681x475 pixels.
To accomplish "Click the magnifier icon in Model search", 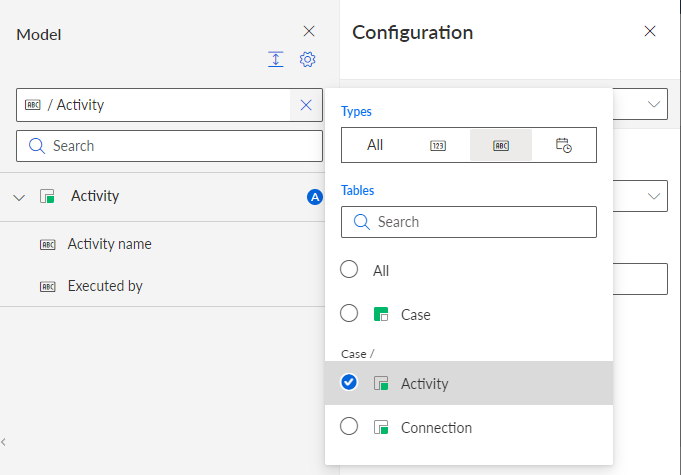I will [x=36, y=146].
